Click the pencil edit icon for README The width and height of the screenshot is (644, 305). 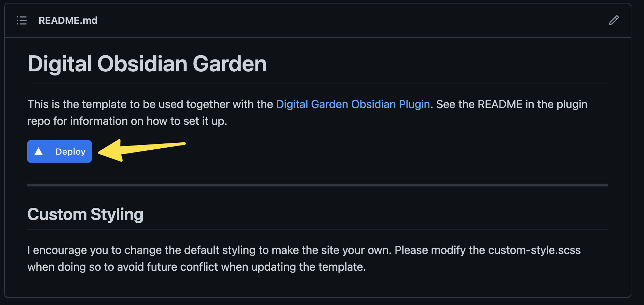pos(614,21)
